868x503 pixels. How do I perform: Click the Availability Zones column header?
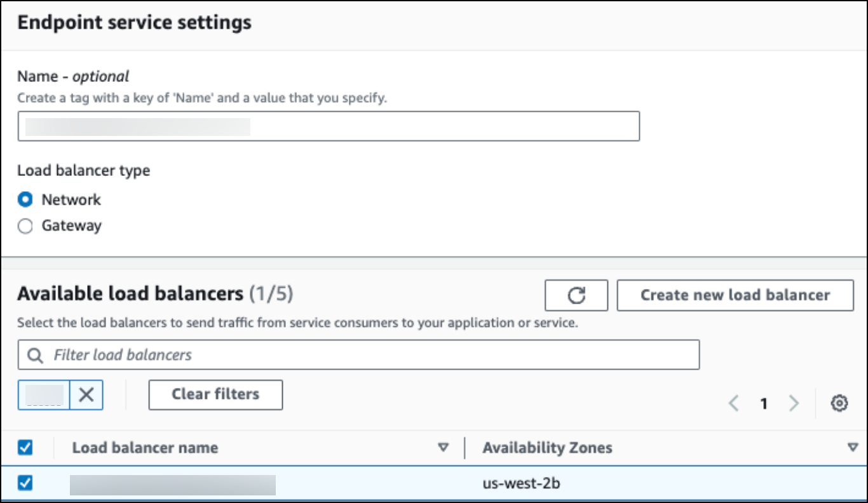tap(547, 448)
